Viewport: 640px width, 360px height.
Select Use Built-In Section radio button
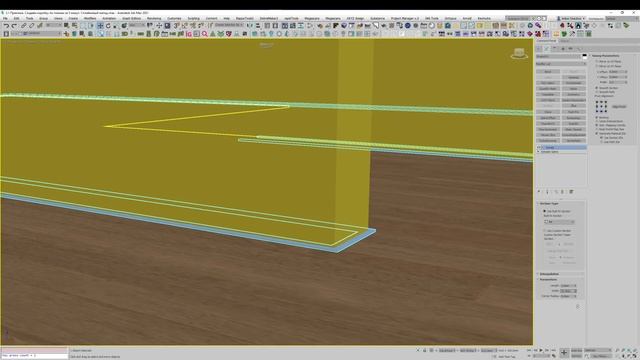coord(544,211)
